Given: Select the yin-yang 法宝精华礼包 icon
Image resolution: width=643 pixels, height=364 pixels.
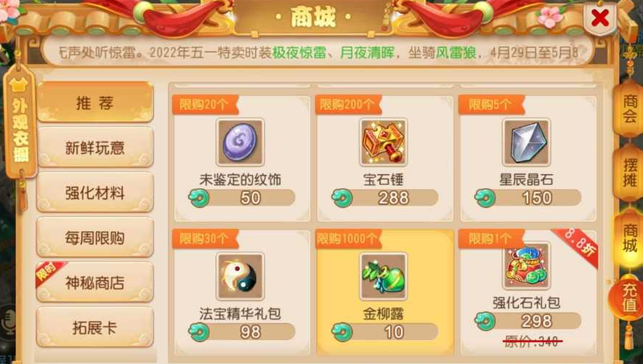Looking at the screenshot, I should tap(240, 276).
